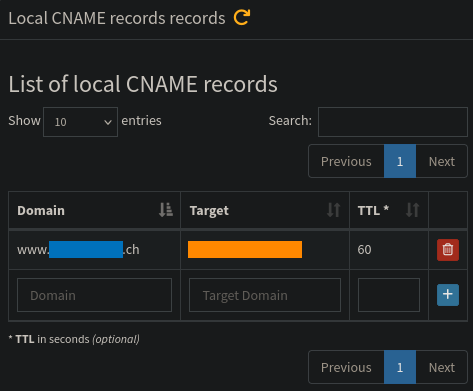Click the Target Domain input field
The height and width of the screenshot is (391, 473).
(x=265, y=295)
